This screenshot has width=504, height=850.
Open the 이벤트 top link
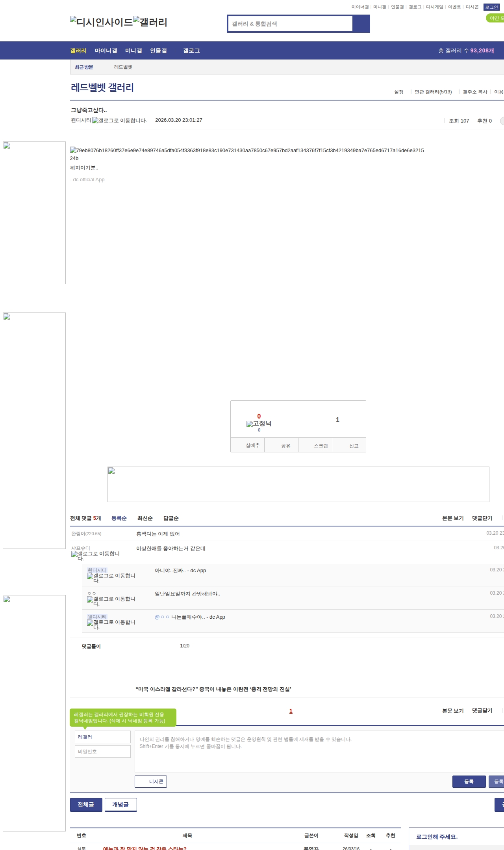(454, 7)
